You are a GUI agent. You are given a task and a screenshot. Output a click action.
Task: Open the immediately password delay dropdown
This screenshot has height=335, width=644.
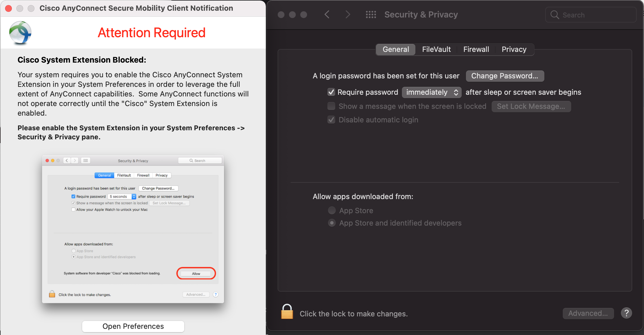[431, 92]
